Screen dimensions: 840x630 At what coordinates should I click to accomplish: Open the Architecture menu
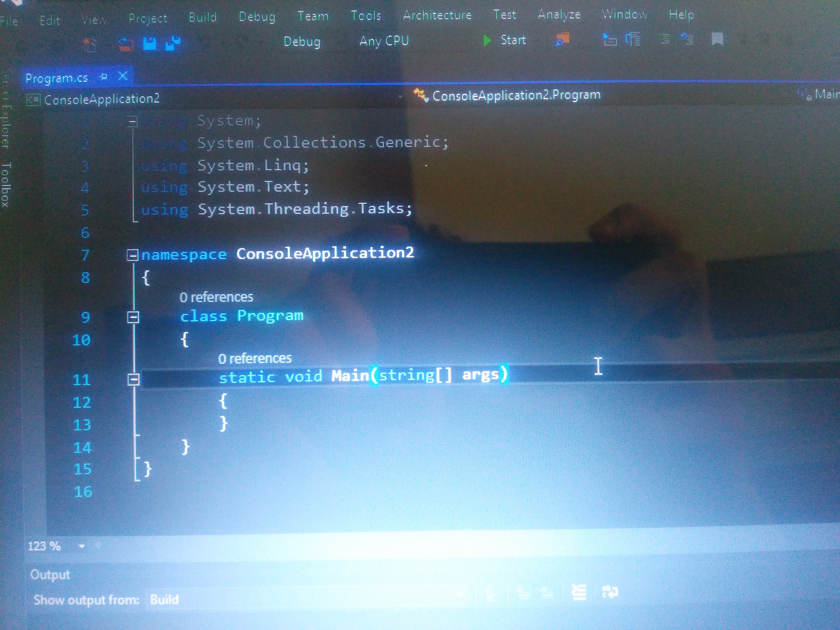(437, 15)
